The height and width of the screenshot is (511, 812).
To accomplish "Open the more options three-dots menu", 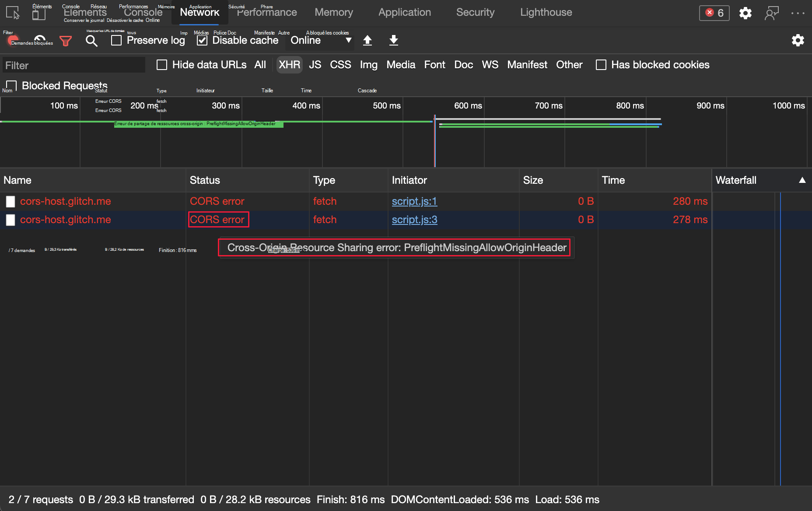I will point(798,13).
